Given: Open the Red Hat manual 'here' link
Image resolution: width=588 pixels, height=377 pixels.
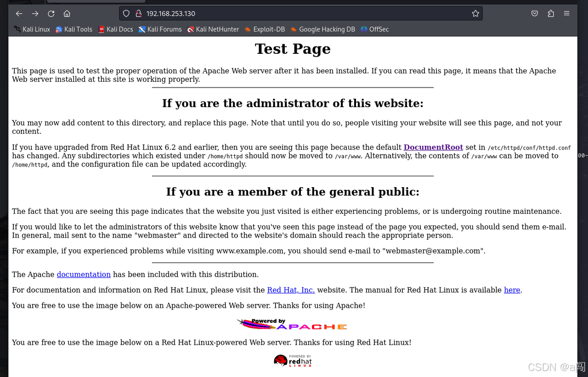Looking at the screenshot, I should (x=512, y=290).
